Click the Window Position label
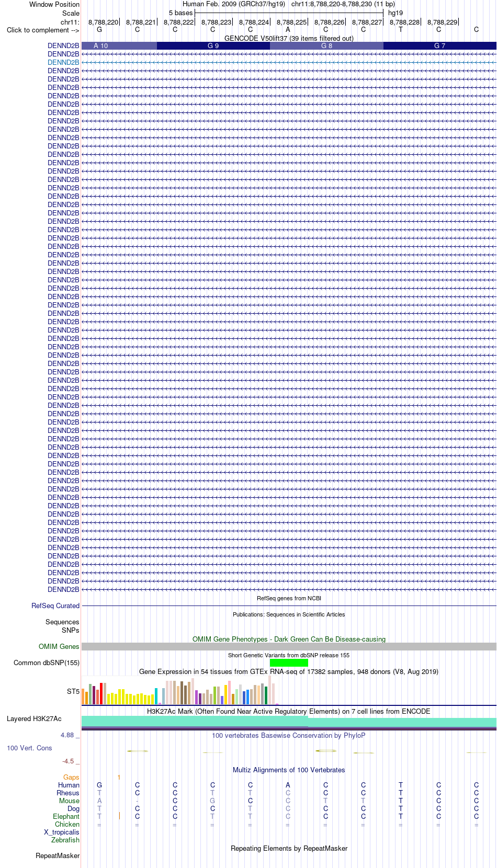Image resolution: width=497 pixels, height=868 pixels. pos(54,4)
